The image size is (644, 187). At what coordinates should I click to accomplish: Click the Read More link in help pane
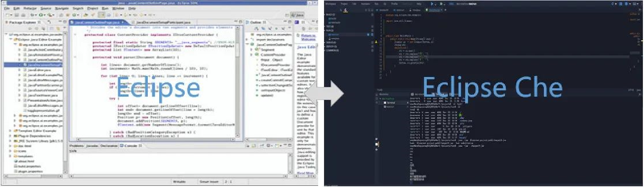point(305,173)
